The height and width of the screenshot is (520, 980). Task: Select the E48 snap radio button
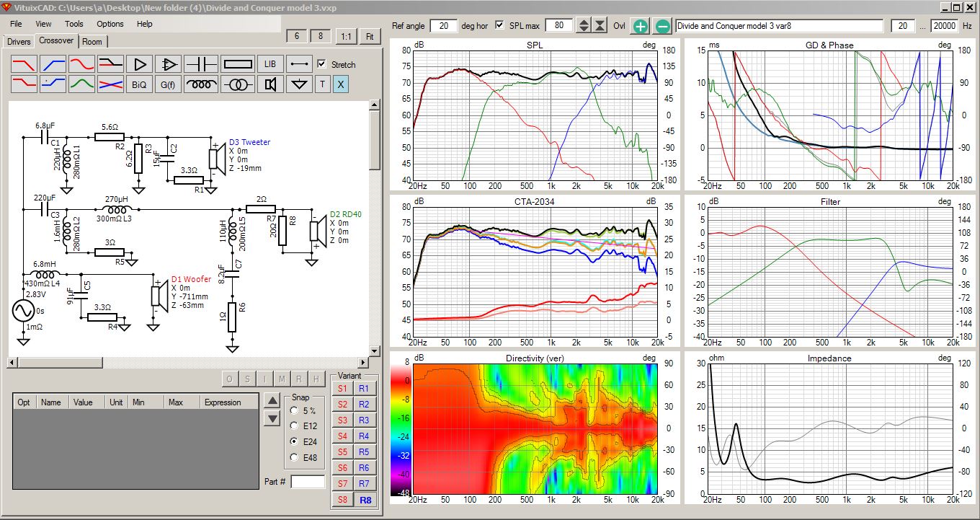[294, 457]
